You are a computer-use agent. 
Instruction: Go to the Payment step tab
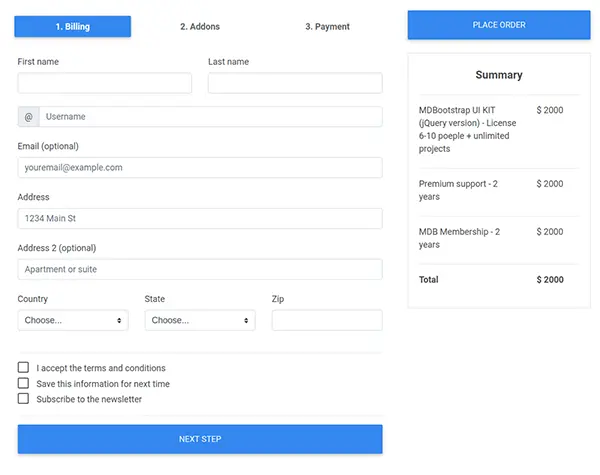[x=327, y=26]
